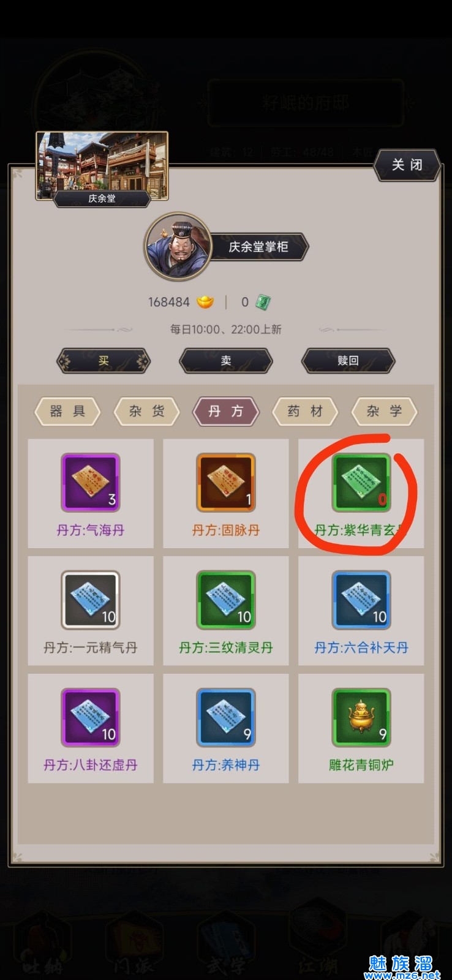
Task: Tap the 庆余堂掌柜 shopkeeper portrait
Action: point(178,247)
